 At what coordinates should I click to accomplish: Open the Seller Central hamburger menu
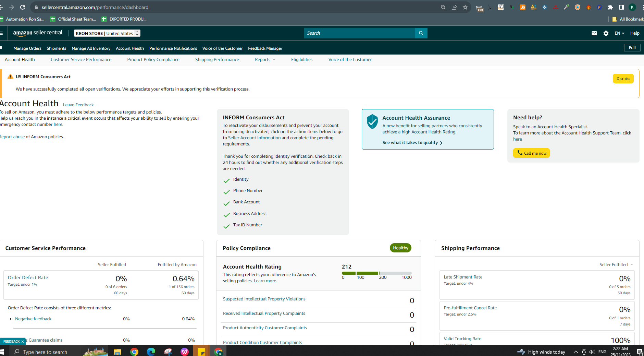tap(2, 33)
